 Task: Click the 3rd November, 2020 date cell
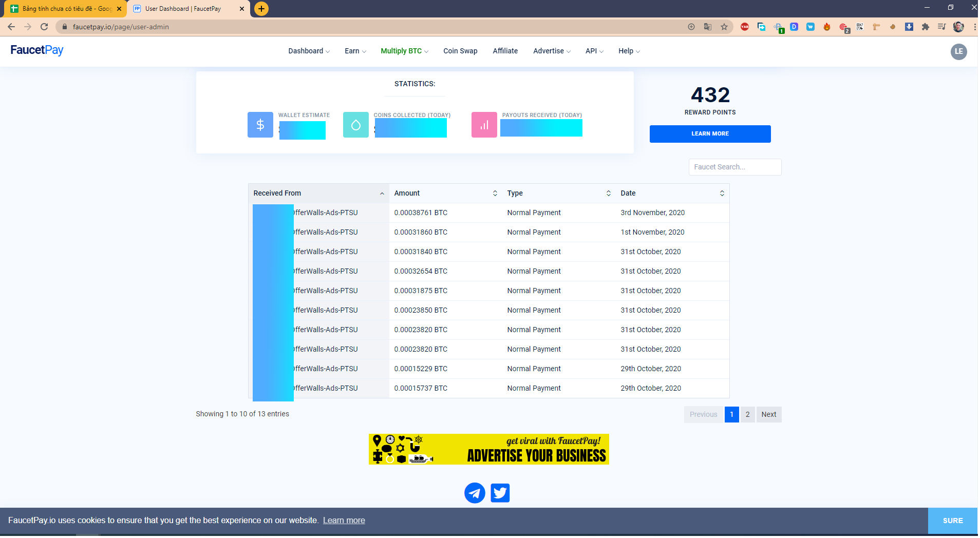(x=652, y=213)
